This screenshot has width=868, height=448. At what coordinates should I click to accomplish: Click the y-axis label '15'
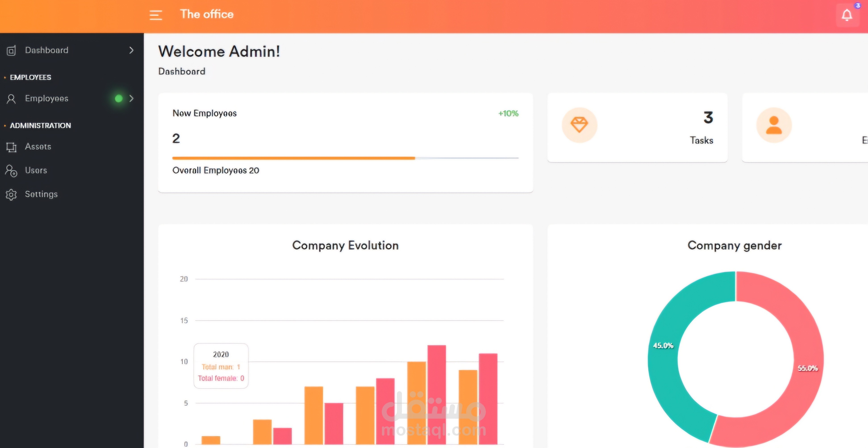[x=184, y=320]
